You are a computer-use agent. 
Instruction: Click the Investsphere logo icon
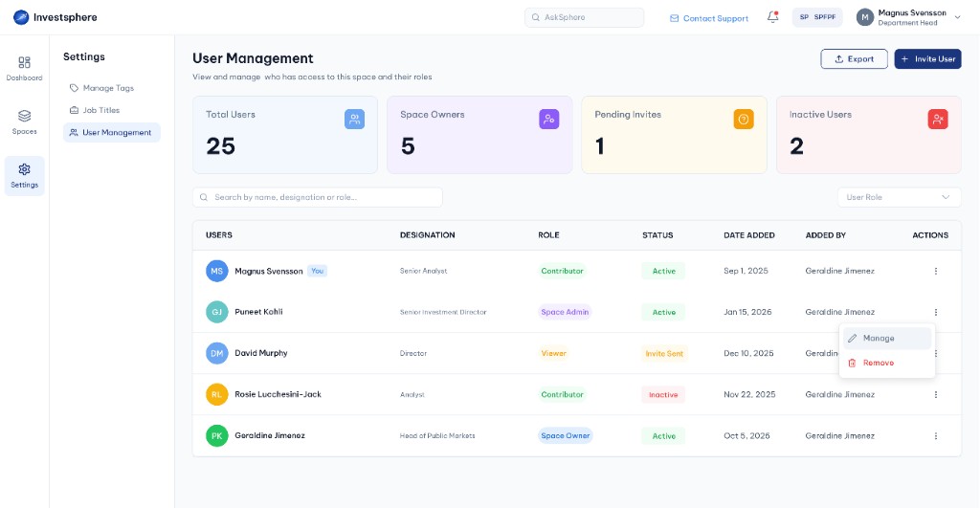(21, 17)
